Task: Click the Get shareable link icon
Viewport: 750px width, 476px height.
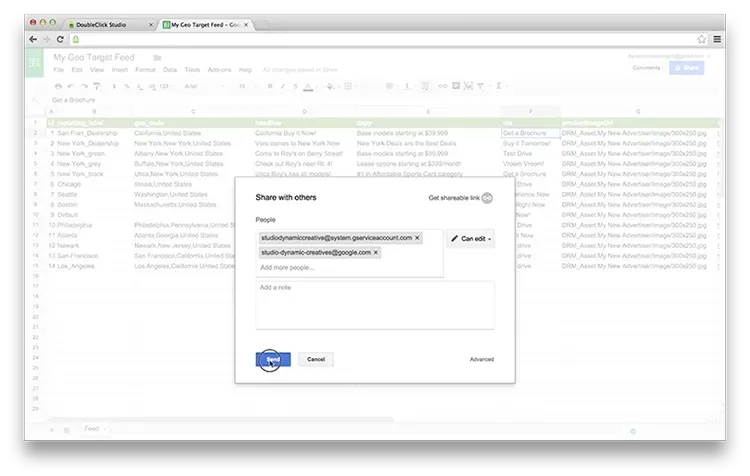Action: tap(487, 198)
